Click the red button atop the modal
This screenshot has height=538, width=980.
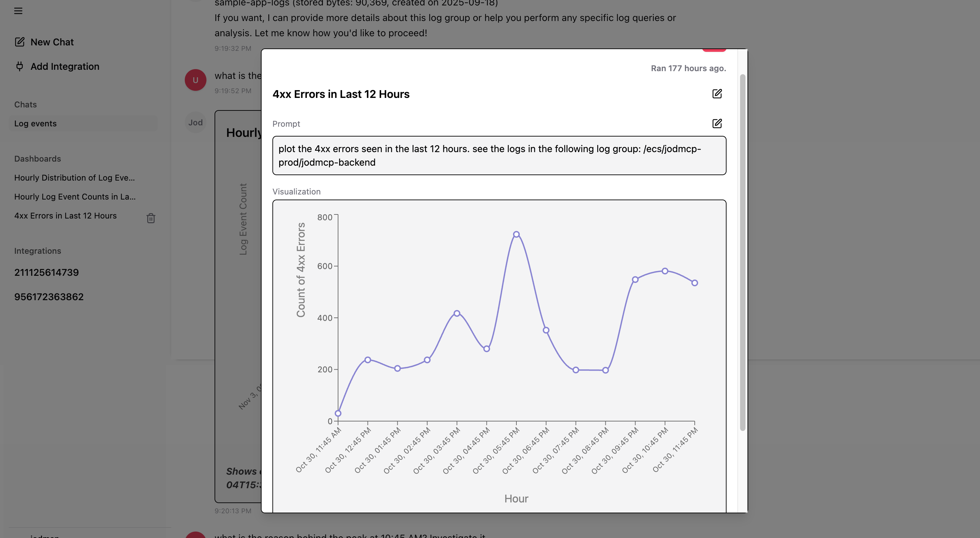click(714, 49)
